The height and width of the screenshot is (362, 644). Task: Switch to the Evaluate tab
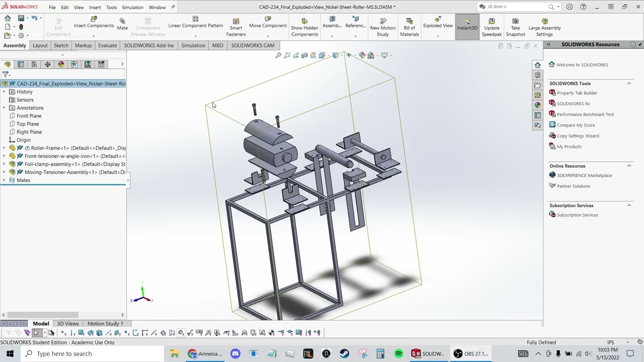tap(108, 45)
